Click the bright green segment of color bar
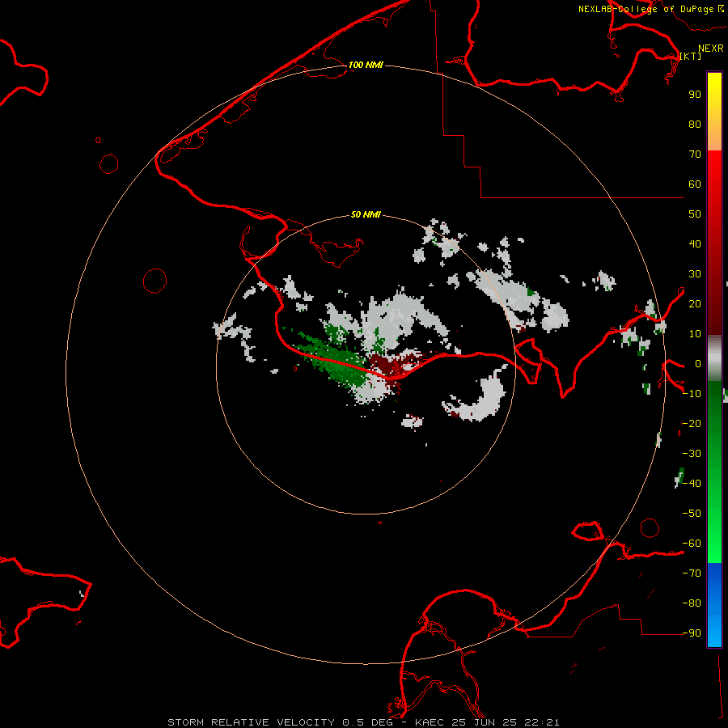Screen dimensions: 728x728 tap(714, 472)
